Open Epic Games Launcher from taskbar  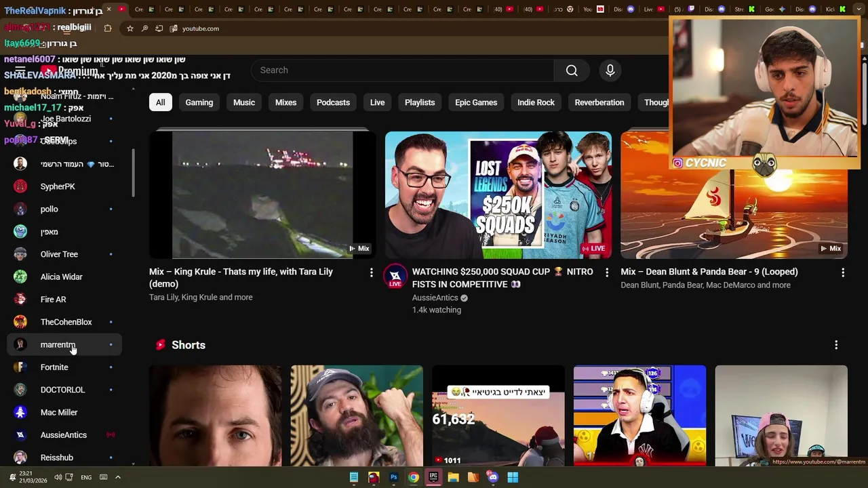coord(433,477)
